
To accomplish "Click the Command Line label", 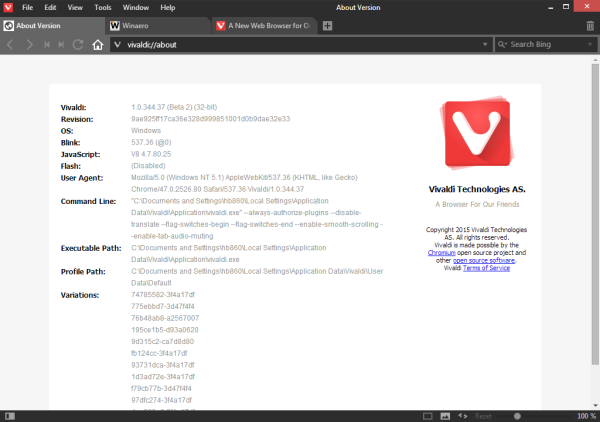I will 88,201.
